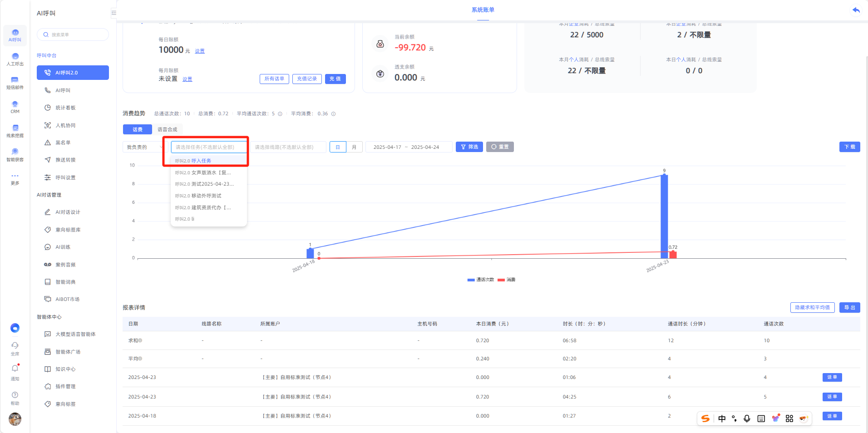Toggle the IME 中 Chinese mode indicator
868x433 pixels.
[722, 418]
